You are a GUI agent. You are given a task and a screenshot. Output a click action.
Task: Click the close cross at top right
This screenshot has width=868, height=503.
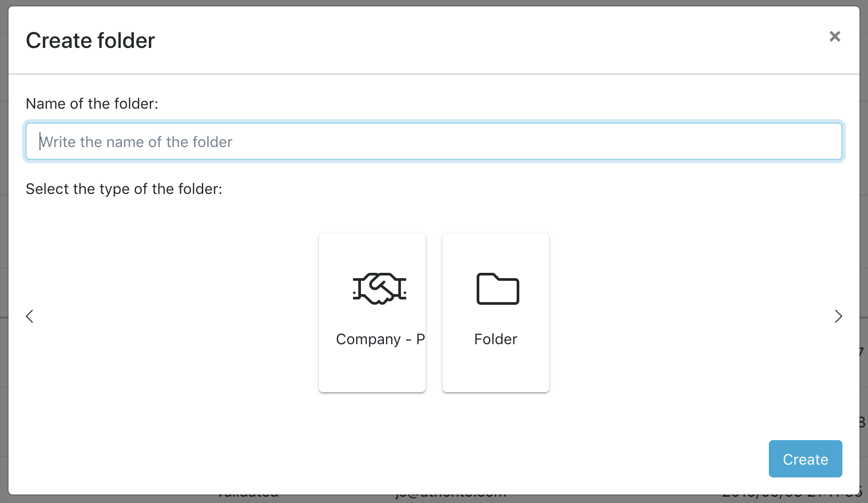click(x=834, y=36)
